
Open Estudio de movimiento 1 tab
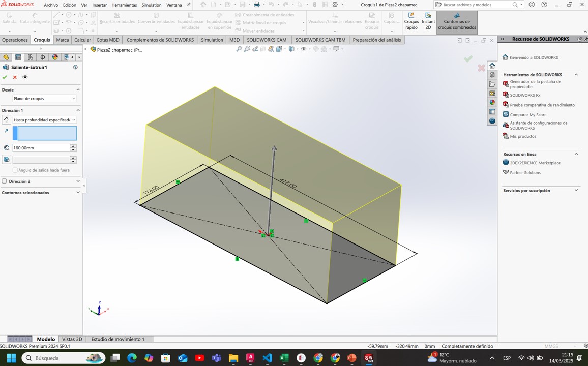tap(117, 339)
